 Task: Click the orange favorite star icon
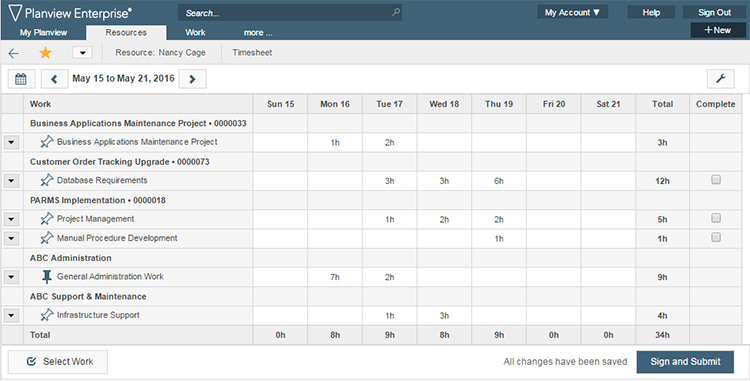pos(45,53)
